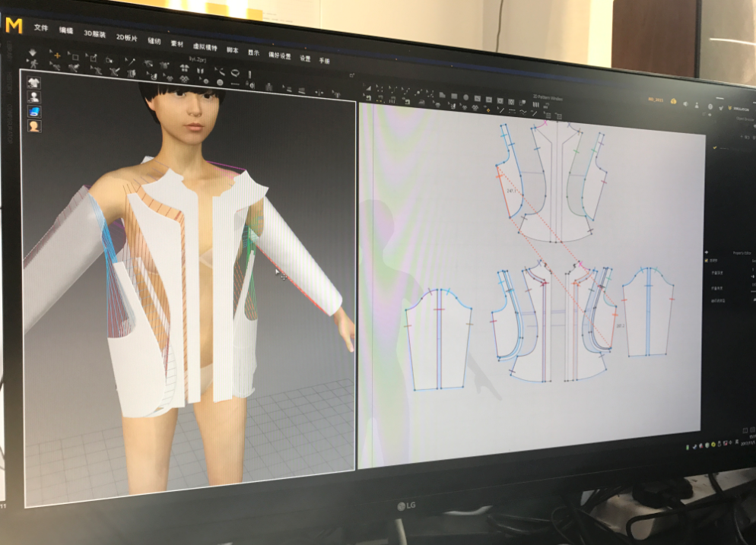Open the 手册 menu
Image resolution: width=756 pixels, height=545 pixels.
[x=325, y=60]
